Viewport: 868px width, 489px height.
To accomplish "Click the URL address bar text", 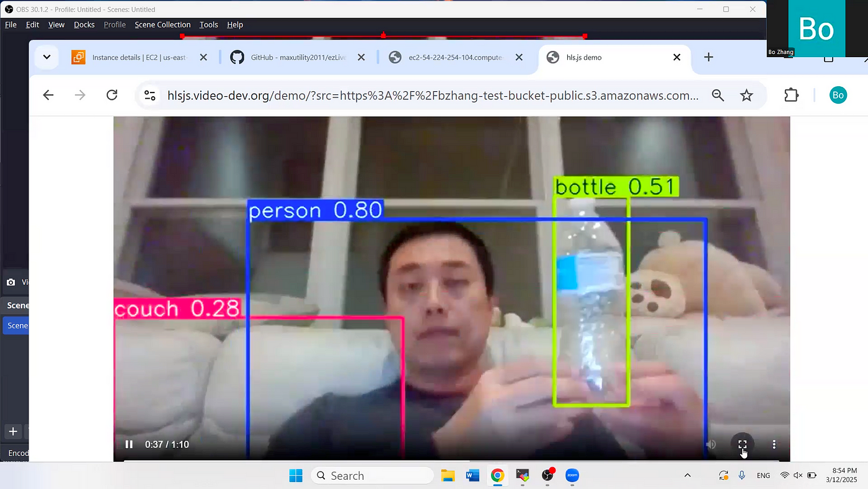I will (x=433, y=95).
